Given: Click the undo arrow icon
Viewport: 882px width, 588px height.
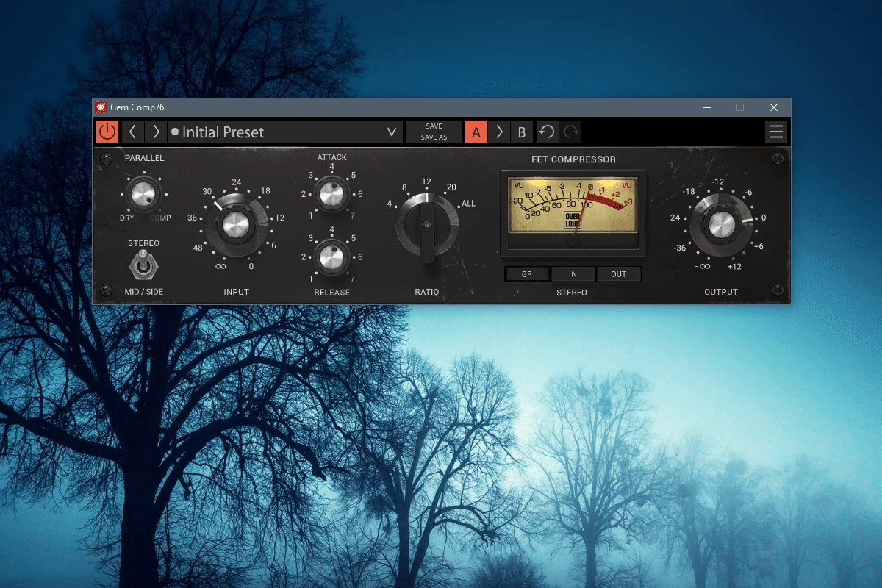Looking at the screenshot, I should 547,132.
